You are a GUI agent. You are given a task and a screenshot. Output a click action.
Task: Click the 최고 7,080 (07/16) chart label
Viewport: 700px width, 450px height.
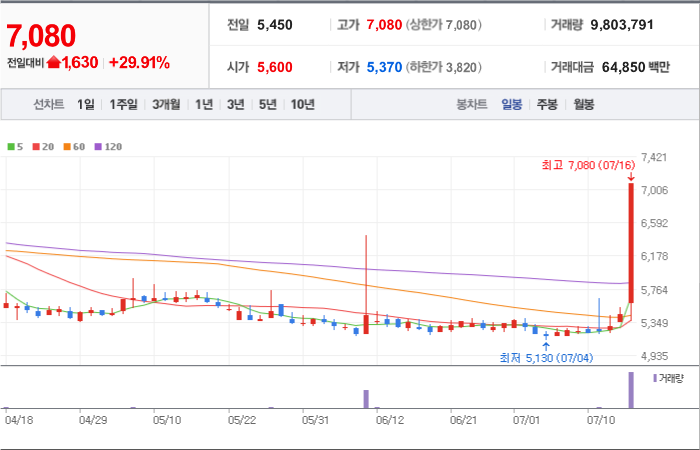588,165
